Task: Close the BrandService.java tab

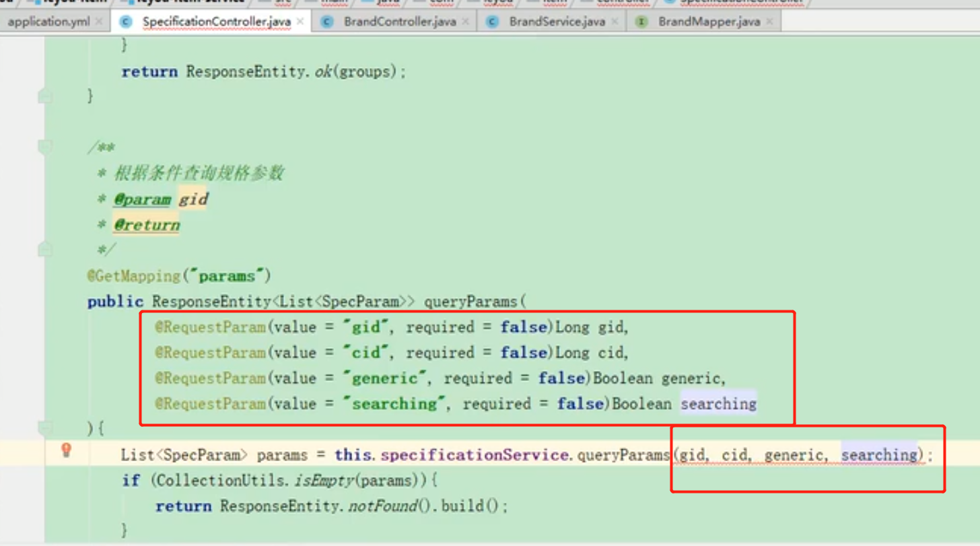Action: pos(615,22)
